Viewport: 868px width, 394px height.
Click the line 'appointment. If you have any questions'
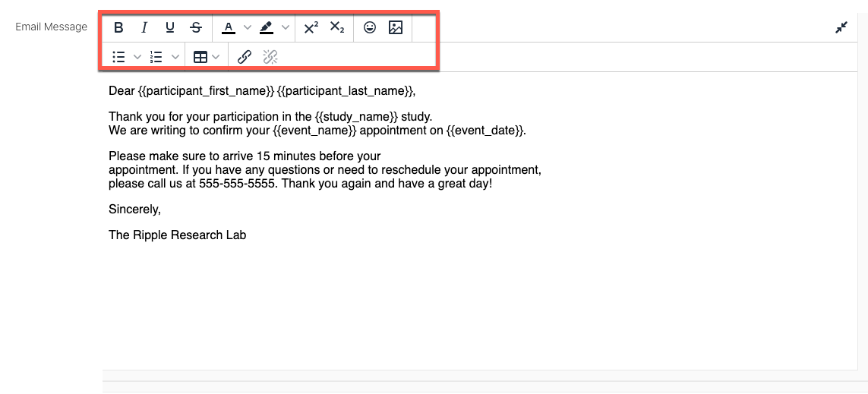(324, 170)
